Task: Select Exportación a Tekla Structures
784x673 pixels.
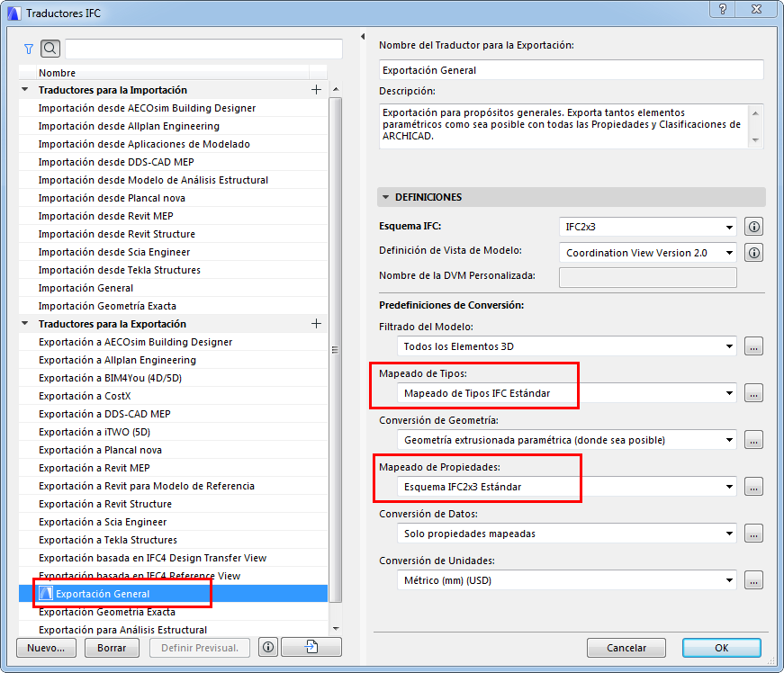Action: 173,540
